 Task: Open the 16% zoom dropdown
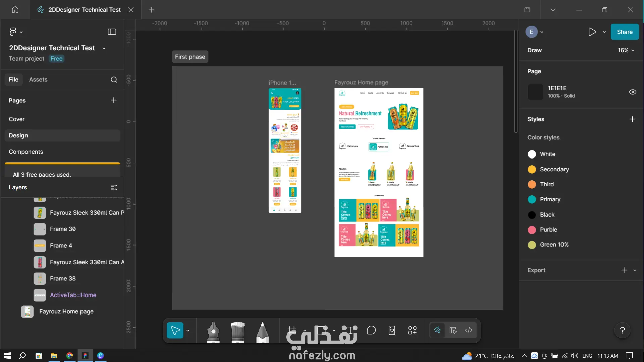pos(626,50)
